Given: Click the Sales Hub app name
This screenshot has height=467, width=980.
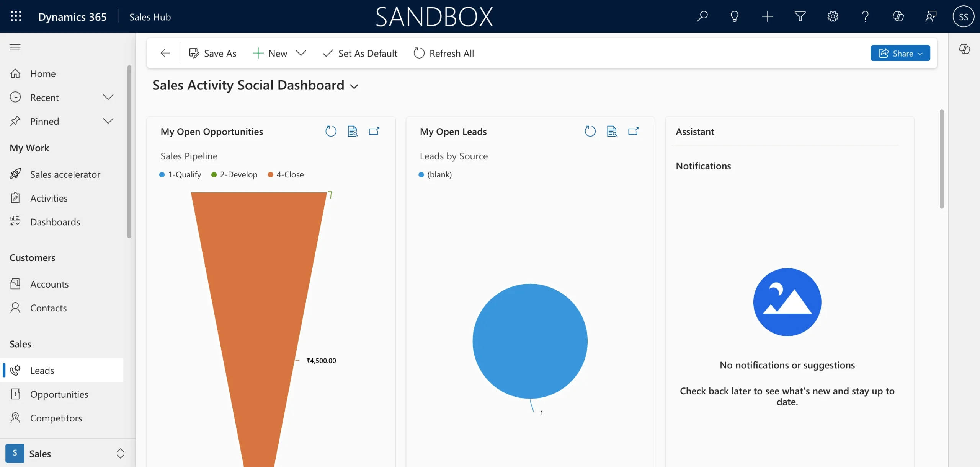Looking at the screenshot, I should coord(150,17).
